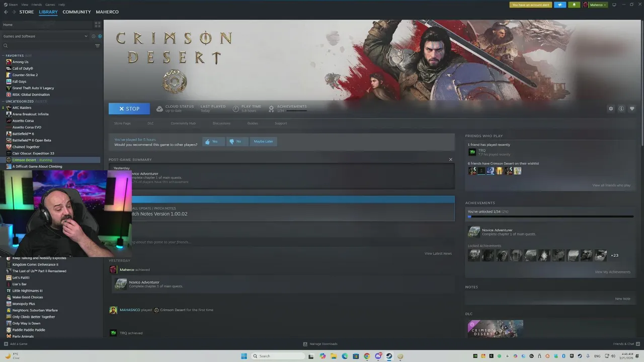Show game info icon

pos(621,109)
